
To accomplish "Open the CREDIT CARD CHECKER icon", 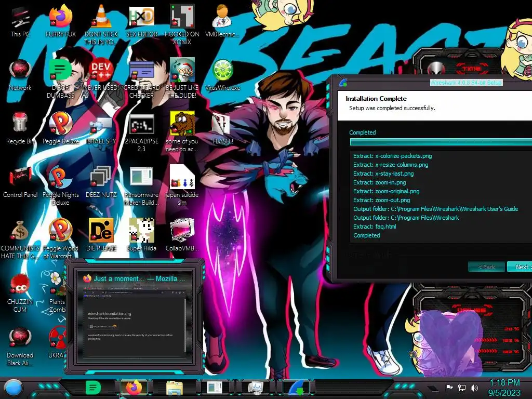I will [x=142, y=78].
